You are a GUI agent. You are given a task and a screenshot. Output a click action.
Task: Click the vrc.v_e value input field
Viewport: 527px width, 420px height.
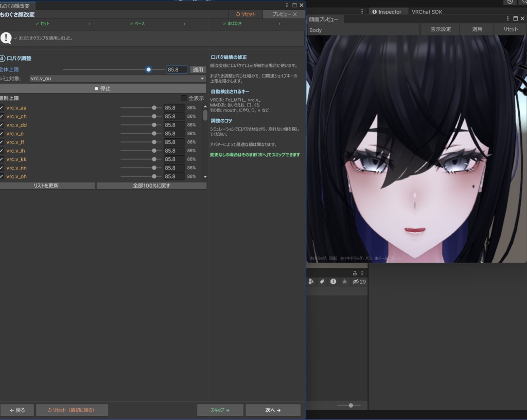point(174,134)
